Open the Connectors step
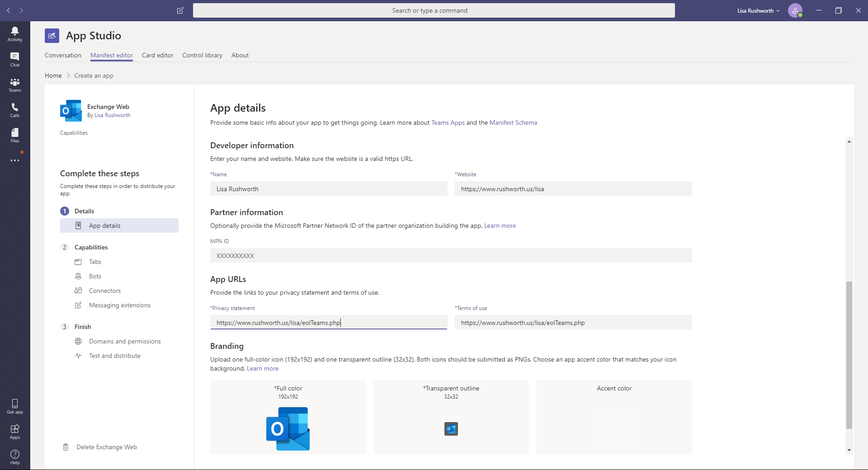The width and height of the screenshot is (868, 470). 105,291
